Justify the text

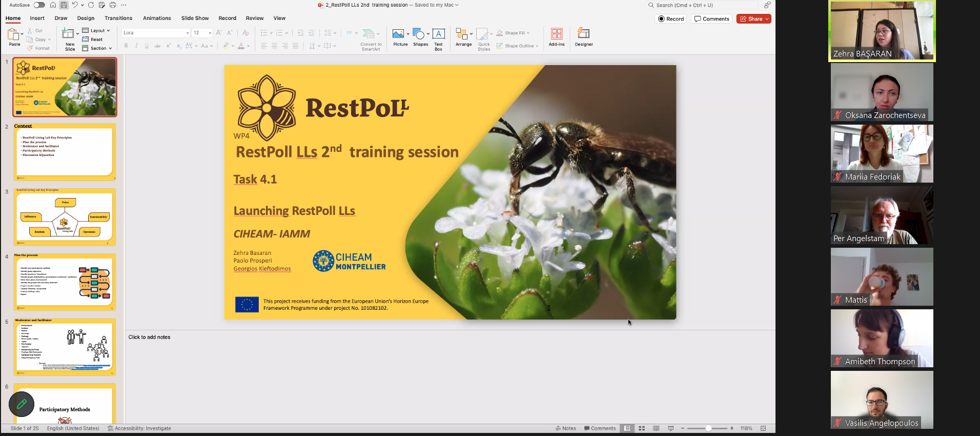295,46
